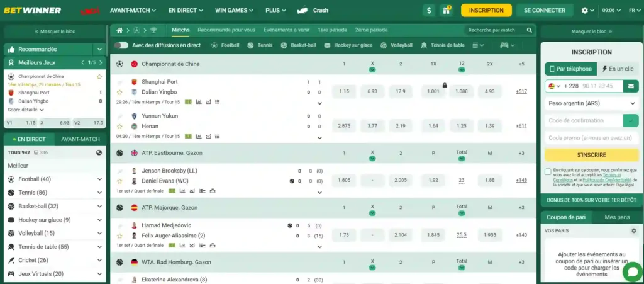Filter by Tennis sport icon
Screen dimensions: 644x284
[250, 45]
